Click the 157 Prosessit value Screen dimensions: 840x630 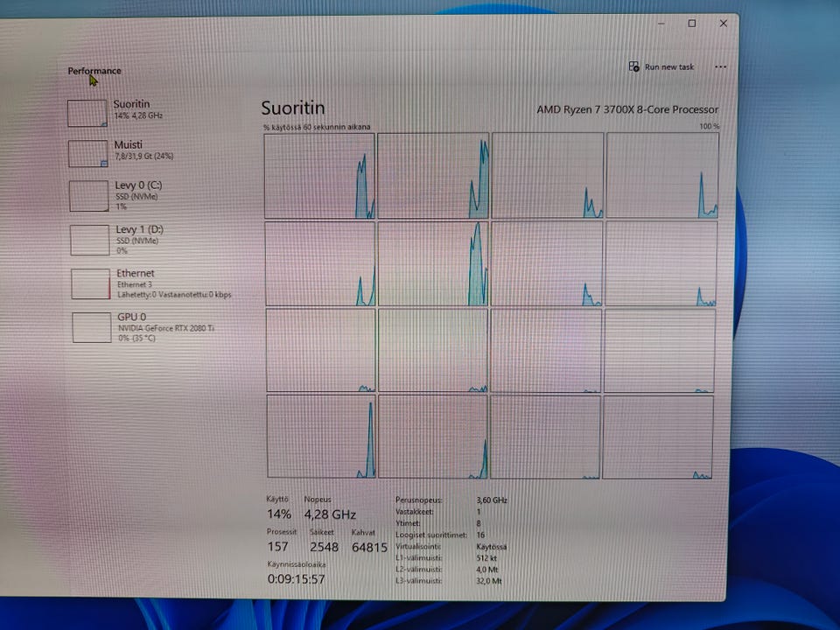point(278,547)
